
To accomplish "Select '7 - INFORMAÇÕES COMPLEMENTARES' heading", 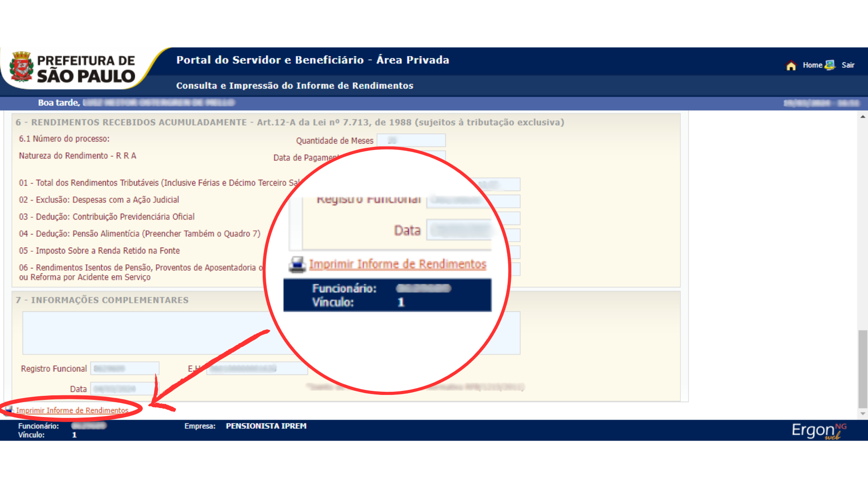I will pos(102,300).
